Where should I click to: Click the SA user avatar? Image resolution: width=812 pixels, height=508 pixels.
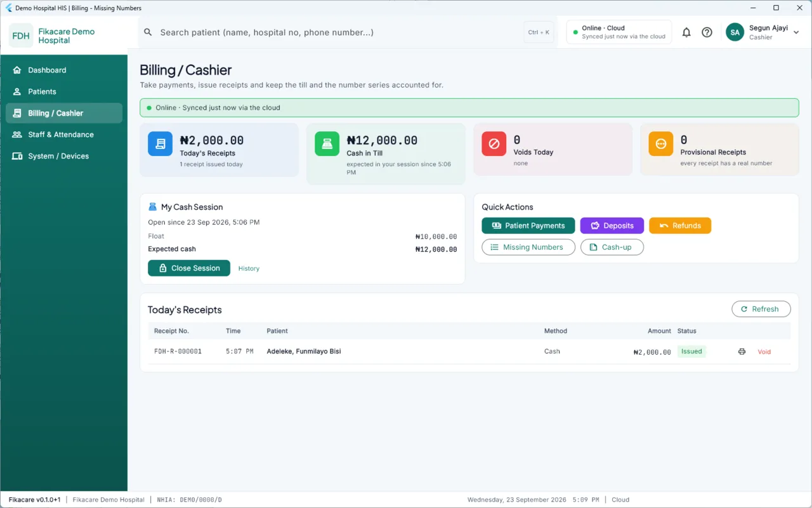735,32
